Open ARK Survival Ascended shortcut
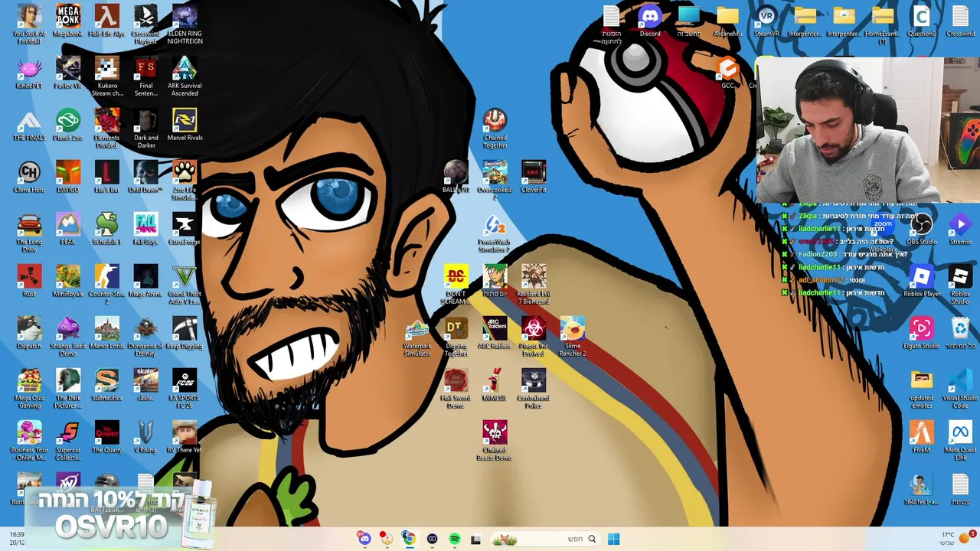Screen dimensions: 980x551 (x=185, y=76)
